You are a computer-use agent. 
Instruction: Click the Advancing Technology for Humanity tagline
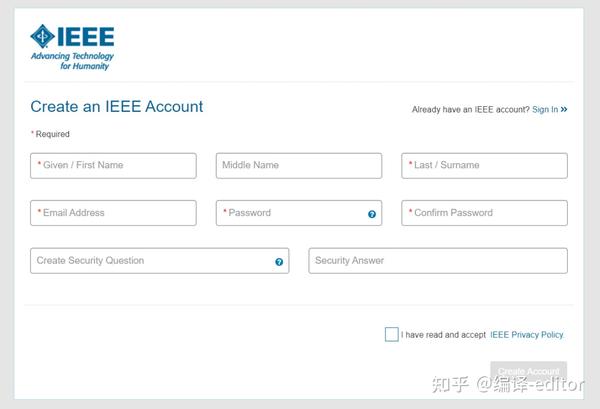point(73,61)
